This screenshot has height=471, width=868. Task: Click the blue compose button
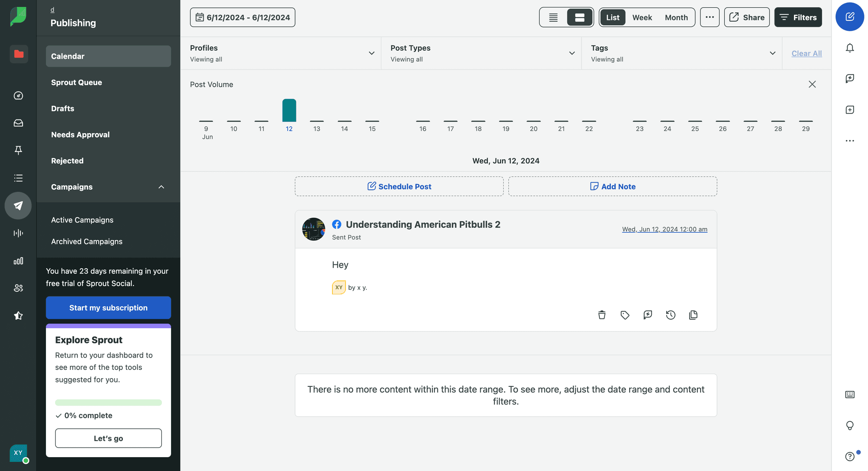[x=849, y=17]
